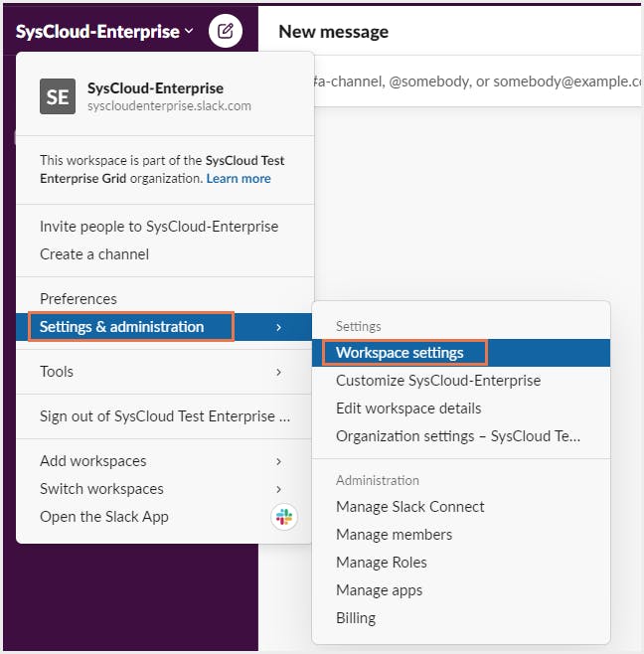
Task: Expand the Tools submenu arrow
Action: (x=278, y=372)
